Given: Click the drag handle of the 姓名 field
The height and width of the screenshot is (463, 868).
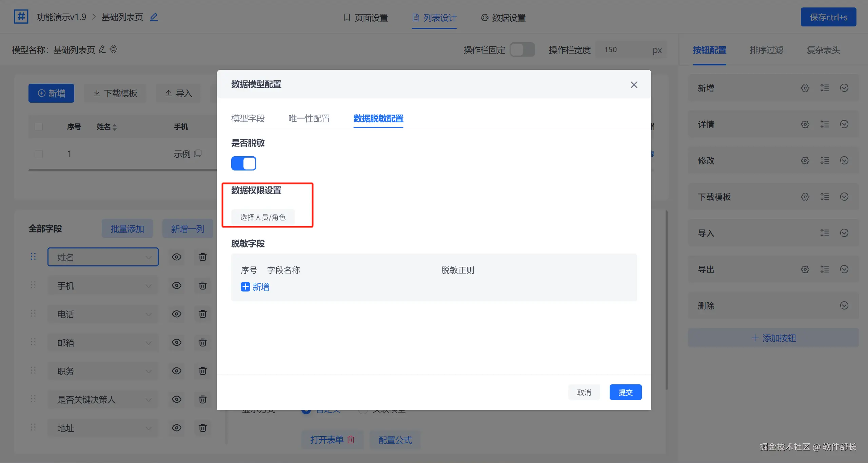Looking at the screenshot, I should [x=33, y=257].
